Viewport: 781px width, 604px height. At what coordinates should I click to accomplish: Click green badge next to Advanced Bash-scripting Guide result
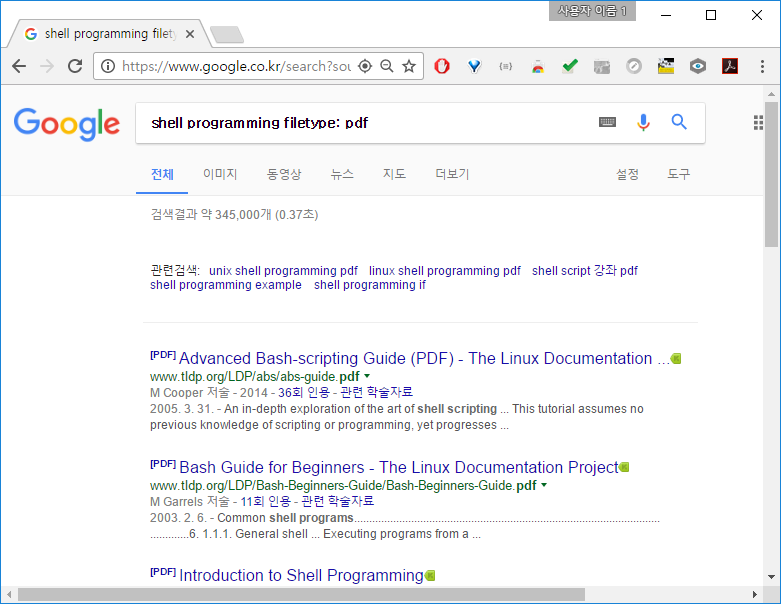[x=676, y=359]
